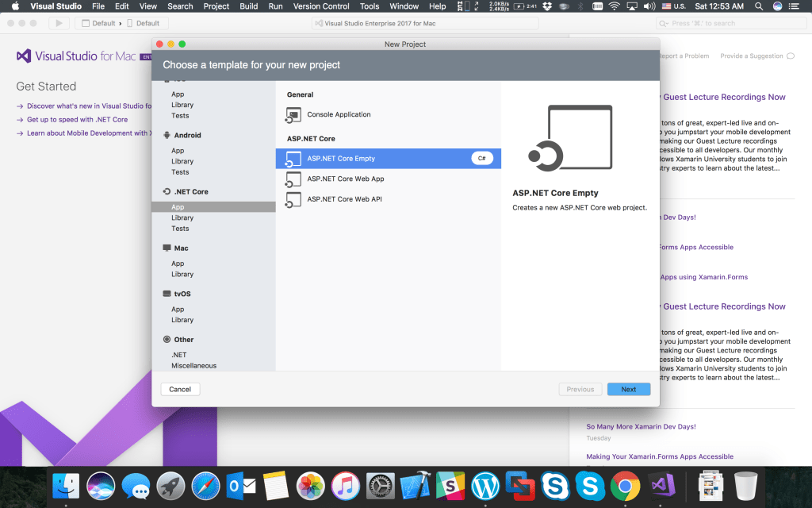Open System Preferences from the Dock
This screenshot has height=508, width=812.
380,487
